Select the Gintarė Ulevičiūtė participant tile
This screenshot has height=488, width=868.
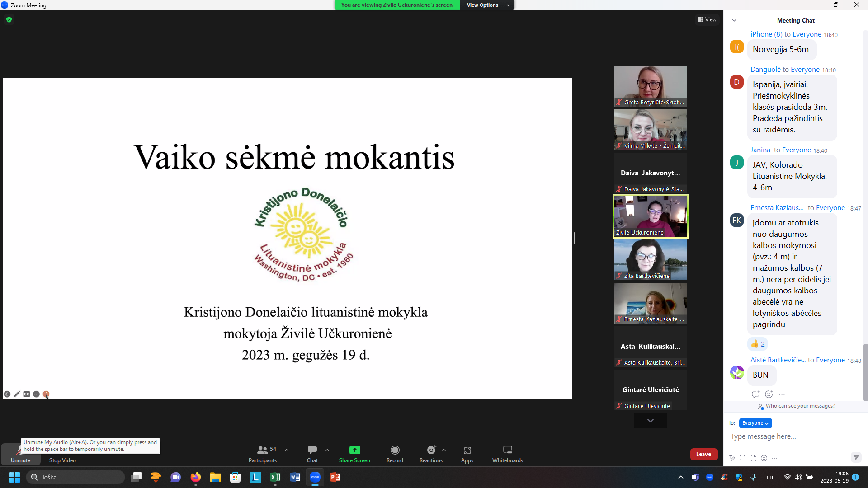click(x=651, y=390)
